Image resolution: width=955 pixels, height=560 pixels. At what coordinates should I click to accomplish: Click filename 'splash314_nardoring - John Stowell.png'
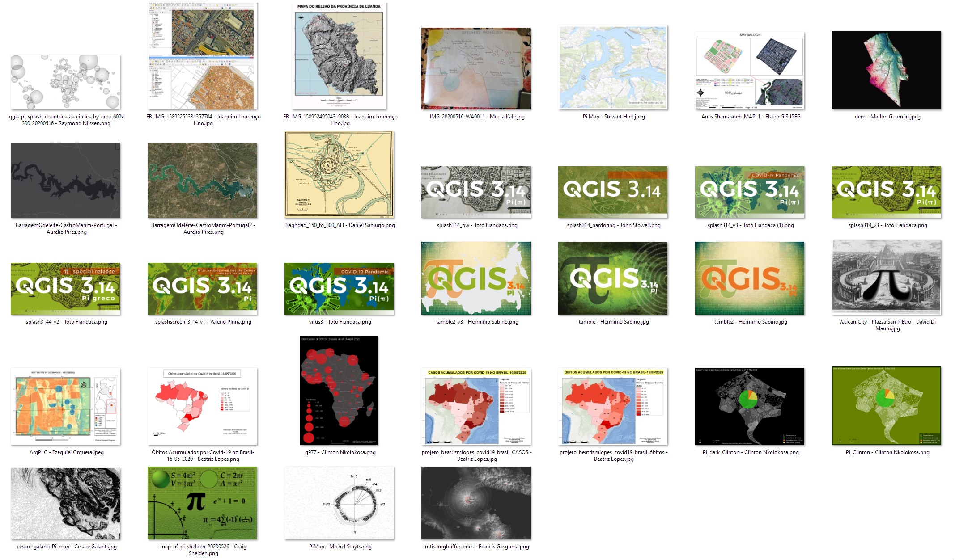pyautogui.click(x=614, y=225)
